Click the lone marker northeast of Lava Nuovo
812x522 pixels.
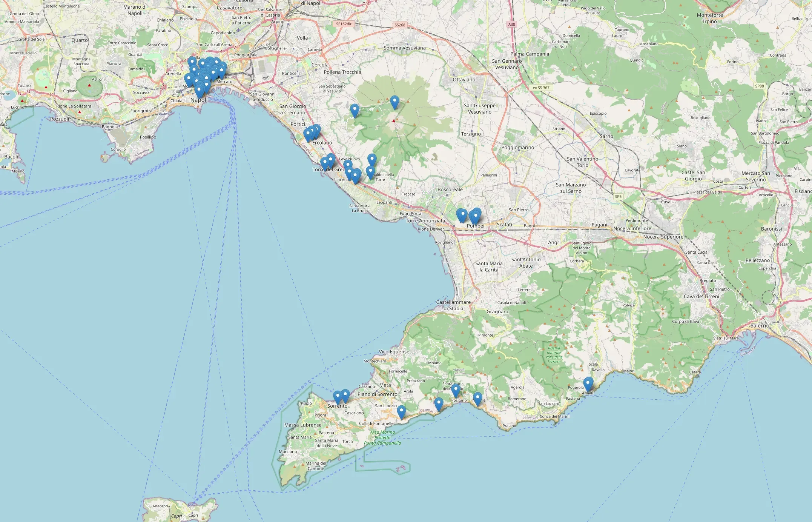[x=372, y=160]
